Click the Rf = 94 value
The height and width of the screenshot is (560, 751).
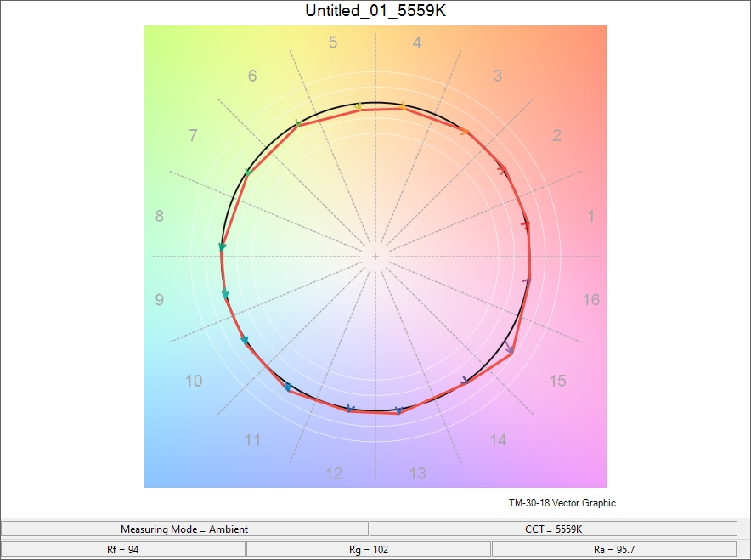pos(123,550)
